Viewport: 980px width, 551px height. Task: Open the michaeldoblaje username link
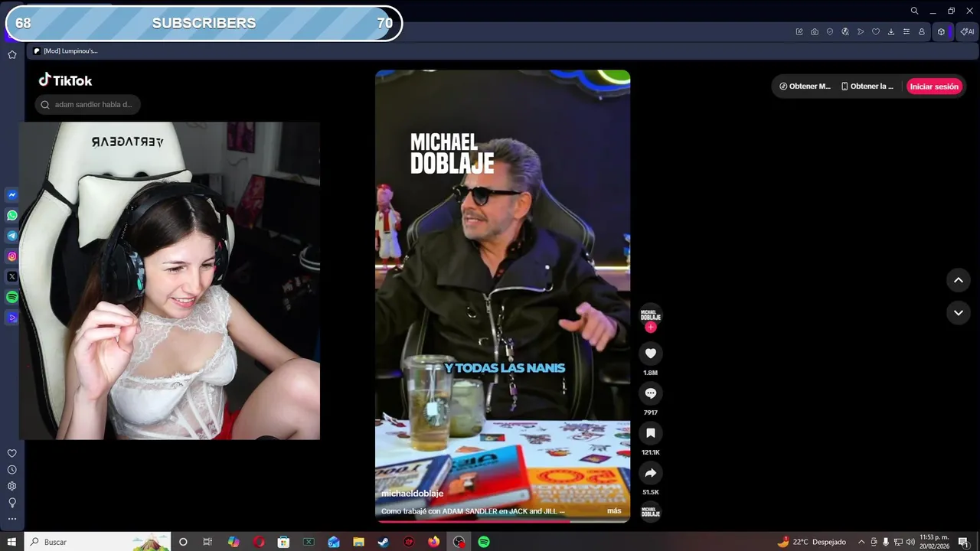point(412,494)
